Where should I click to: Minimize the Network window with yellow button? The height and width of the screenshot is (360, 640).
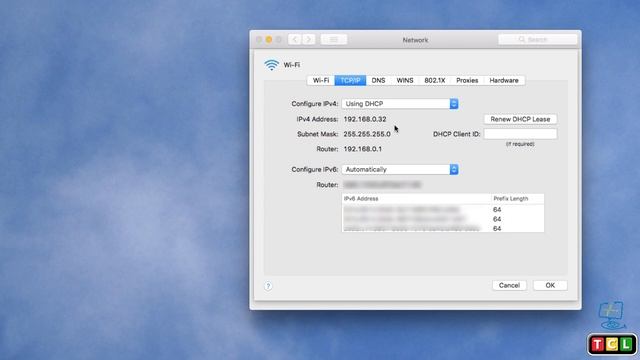269,40
